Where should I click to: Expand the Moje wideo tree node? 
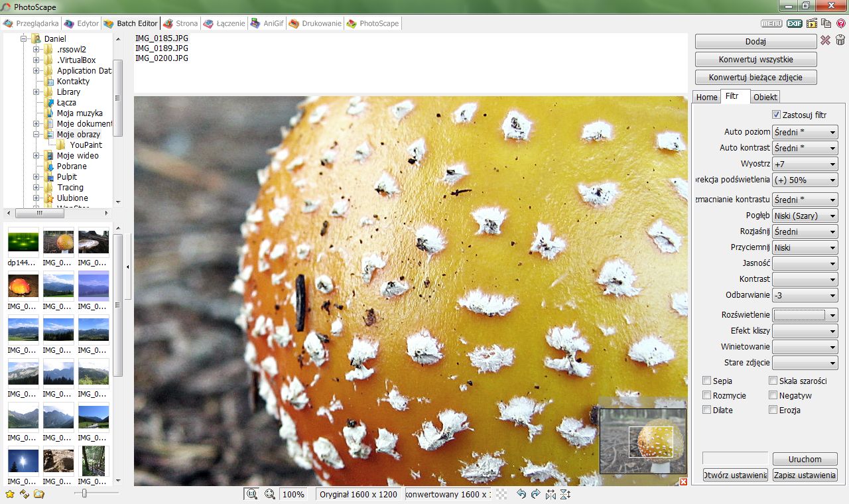(x=37, y=156)
